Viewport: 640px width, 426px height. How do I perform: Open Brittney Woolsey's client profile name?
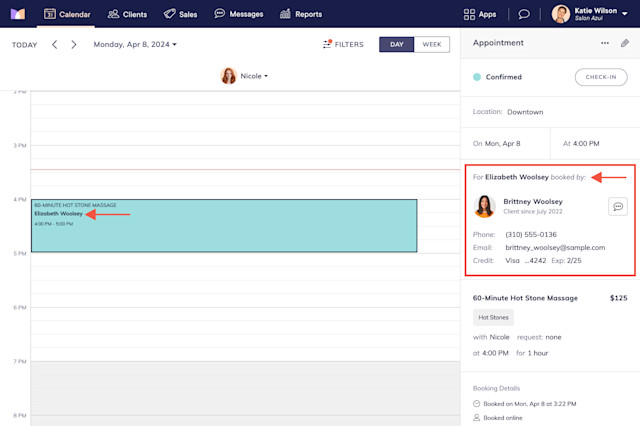[x=533, y=202]
